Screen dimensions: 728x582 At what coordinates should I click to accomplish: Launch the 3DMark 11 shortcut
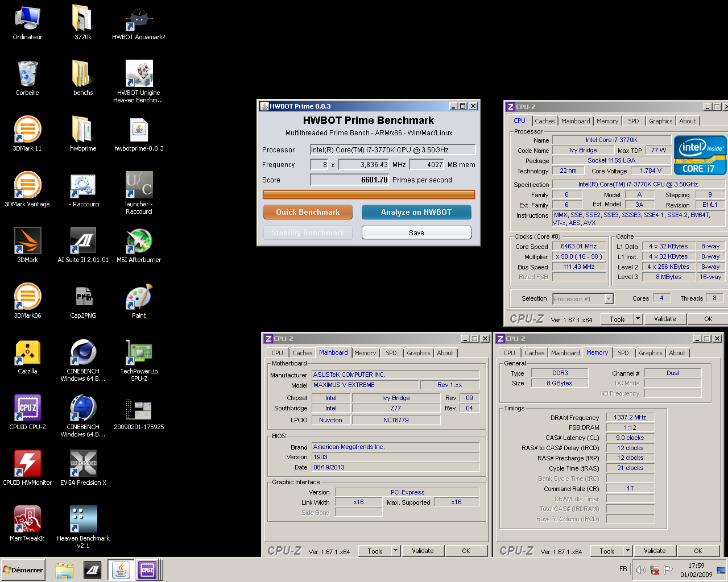(27, 134)
